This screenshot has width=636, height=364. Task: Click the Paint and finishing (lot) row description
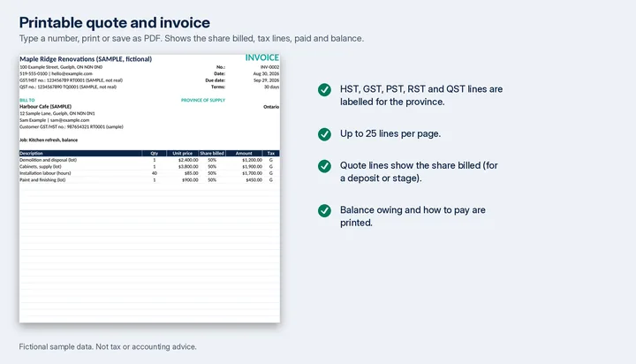coord(42,179)
